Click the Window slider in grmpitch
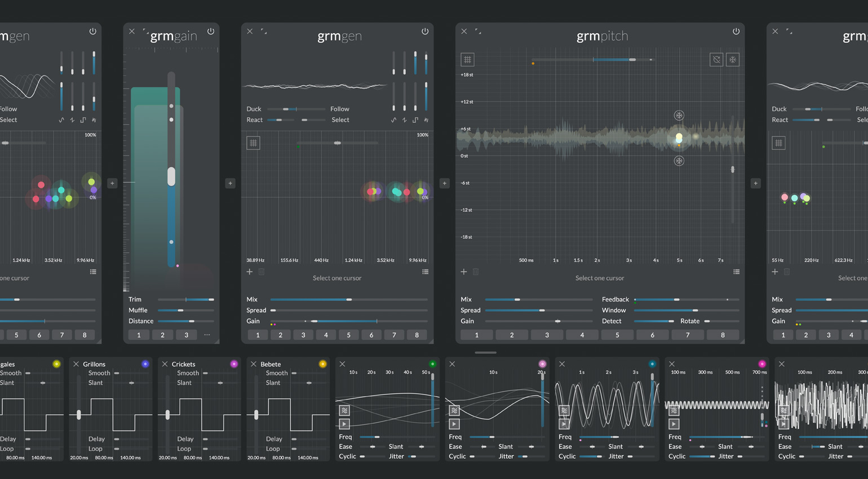The width and height of the screenshot is (868, 479). [687, 311]
